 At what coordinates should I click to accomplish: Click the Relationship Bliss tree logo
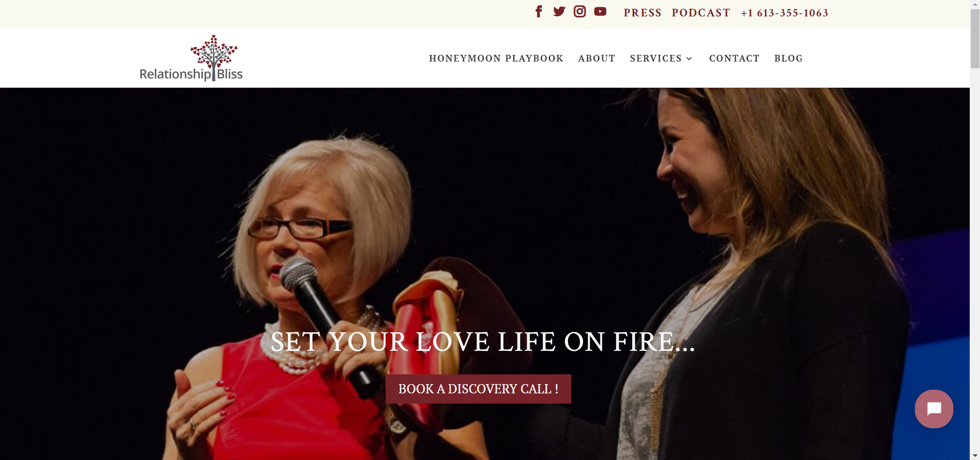pos(191,58)
